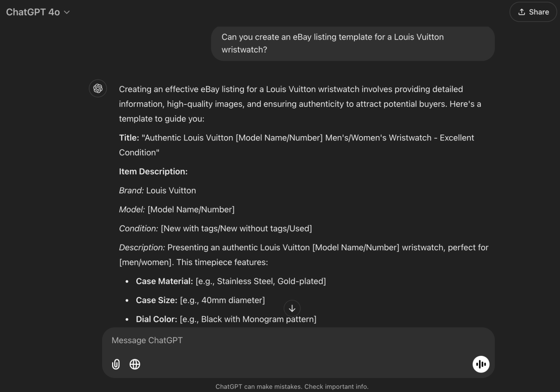The image size is (560, 392).
Task: Click the Model: [Model Name/Number] line
Action: 177,209
